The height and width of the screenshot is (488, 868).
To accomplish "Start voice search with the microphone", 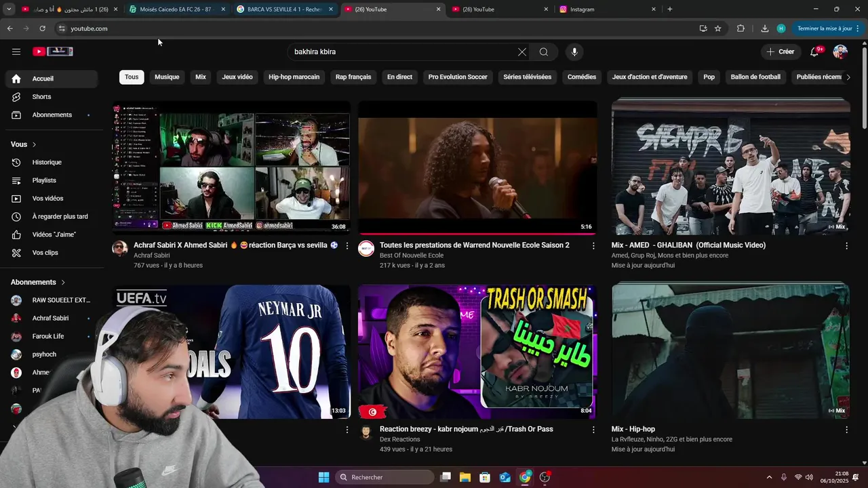I will click(574, 52).
